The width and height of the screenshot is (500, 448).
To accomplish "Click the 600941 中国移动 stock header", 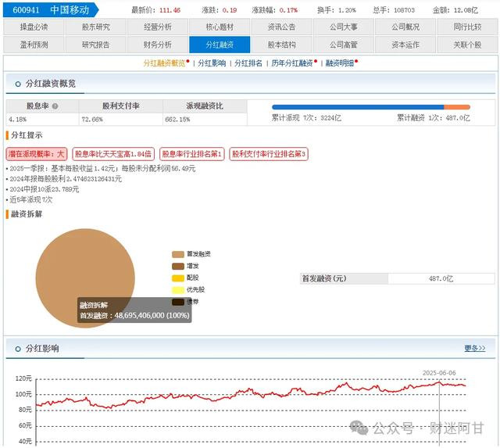I will point(51,10).
